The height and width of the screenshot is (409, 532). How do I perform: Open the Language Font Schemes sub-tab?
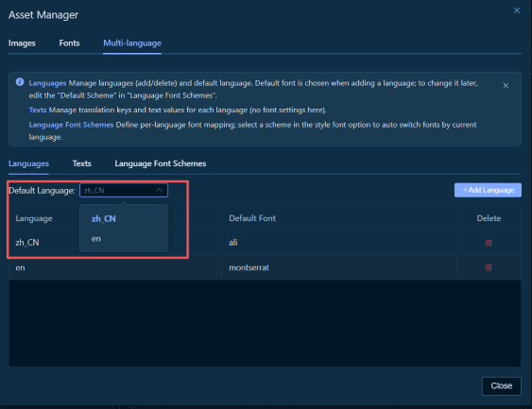pos(160,163)
